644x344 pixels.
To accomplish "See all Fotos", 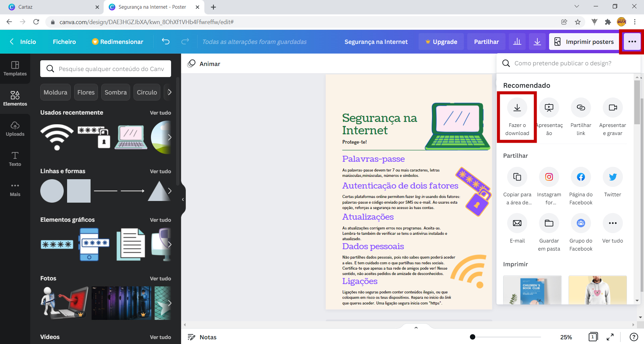I will [160, 278].
